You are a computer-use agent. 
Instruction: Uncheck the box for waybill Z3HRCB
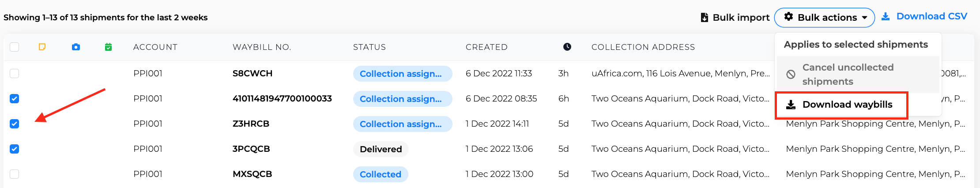click(x=15, y=124)
